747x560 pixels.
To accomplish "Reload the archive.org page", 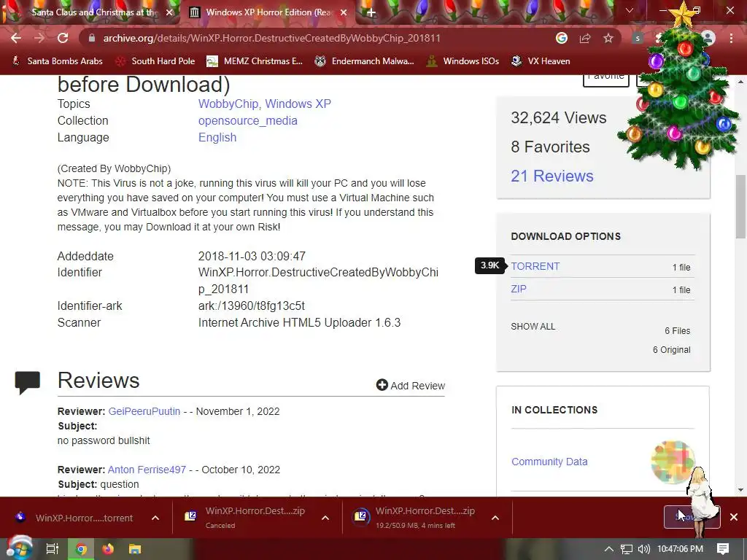I will (63, 38).
